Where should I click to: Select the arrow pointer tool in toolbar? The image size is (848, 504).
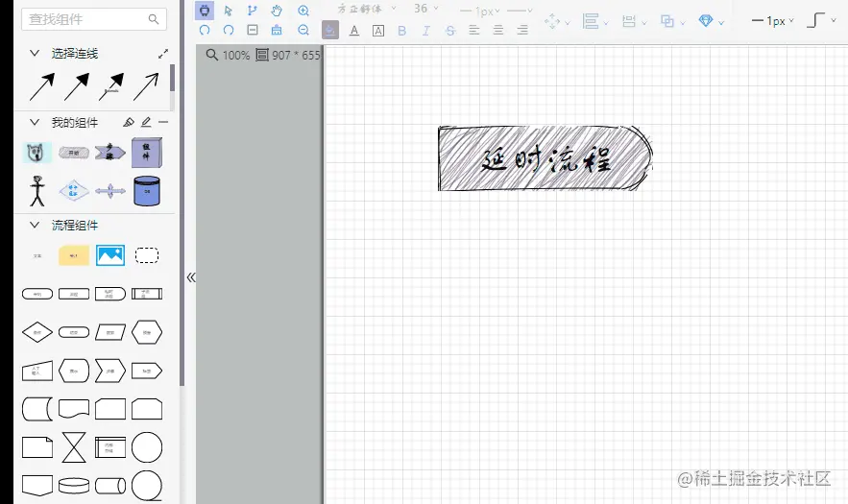pyautogui.click(x=229, y=11)
